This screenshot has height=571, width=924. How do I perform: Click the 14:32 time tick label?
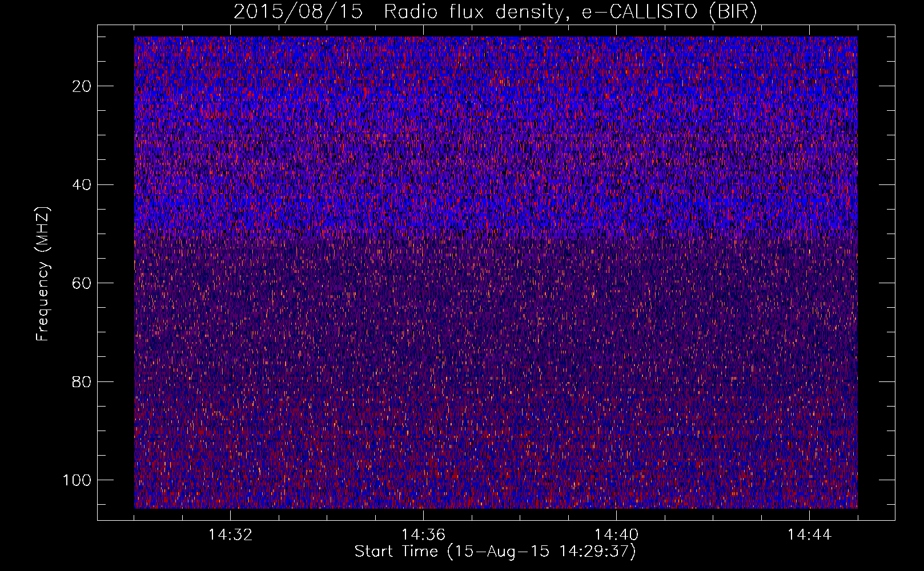[x=230, y=535]
